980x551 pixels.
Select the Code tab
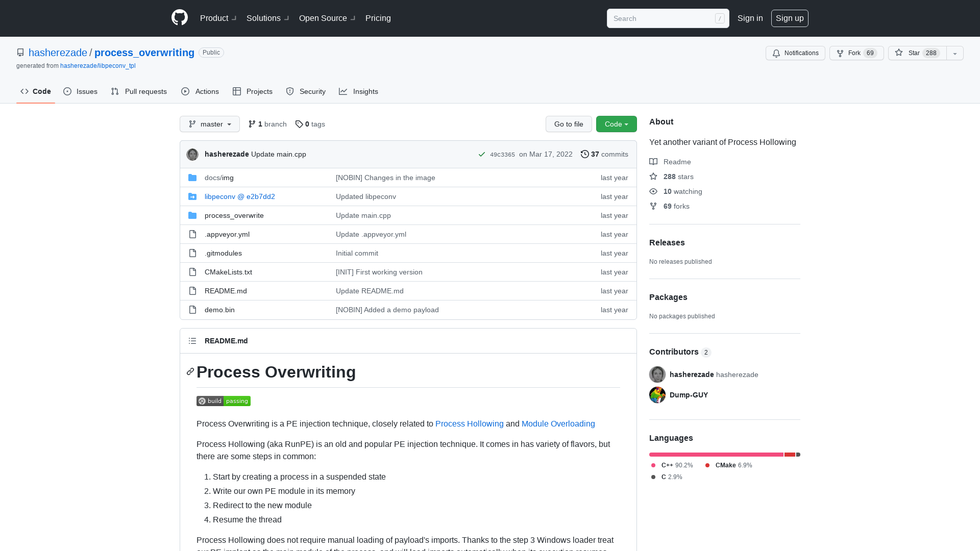(36, 91)
